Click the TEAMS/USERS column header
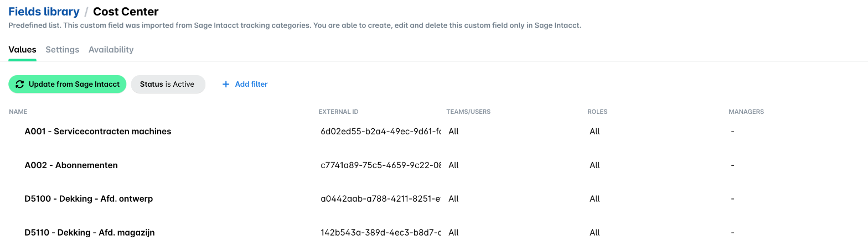This screenshot has width=868, height=246. pos(468,112)
